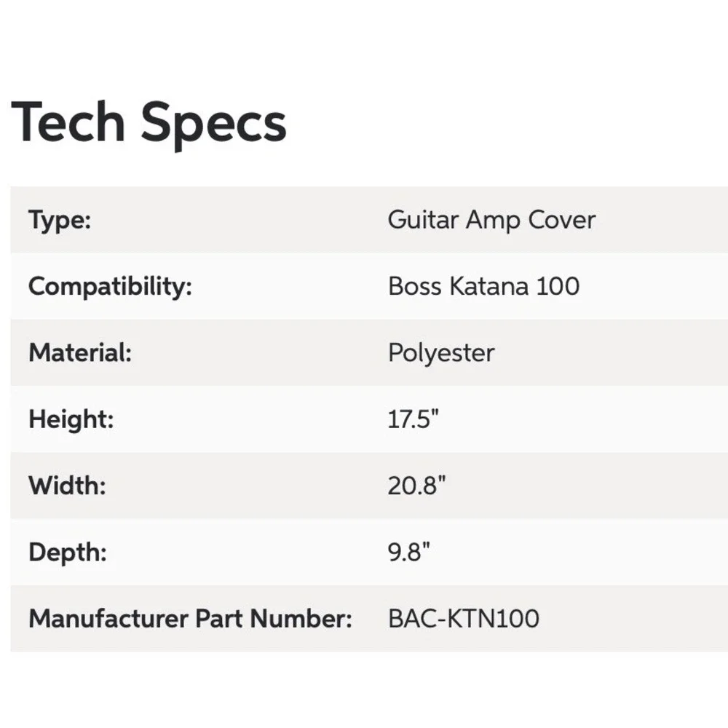
Task: Select the Depth label
Action: 68,553
